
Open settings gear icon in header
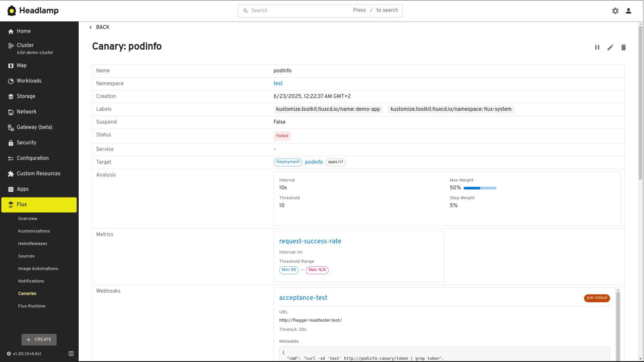615,11
